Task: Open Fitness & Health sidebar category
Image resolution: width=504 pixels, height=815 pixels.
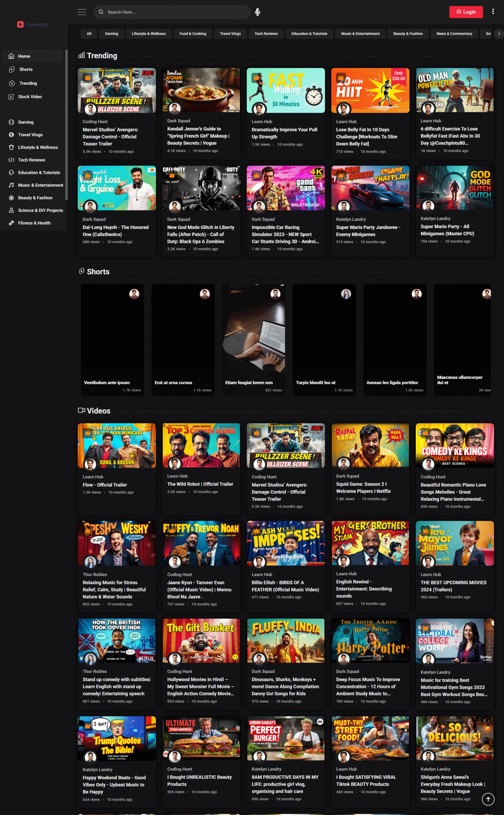Action: coord(34,223)
